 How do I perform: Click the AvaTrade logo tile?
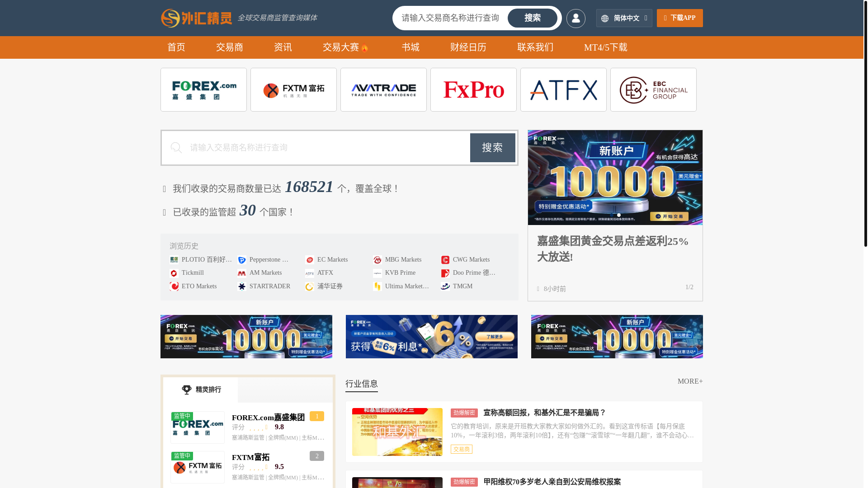[x=383, y=90]
